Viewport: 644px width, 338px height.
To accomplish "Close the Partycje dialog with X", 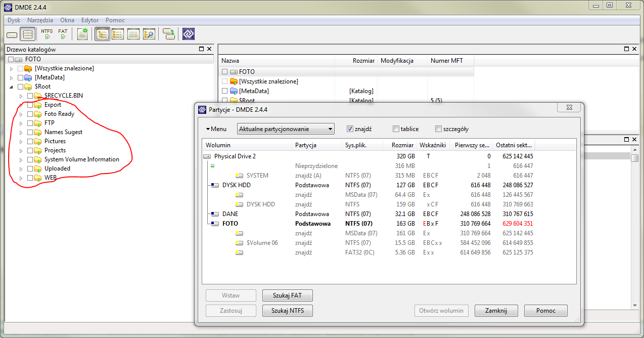I will coord(568,108).
